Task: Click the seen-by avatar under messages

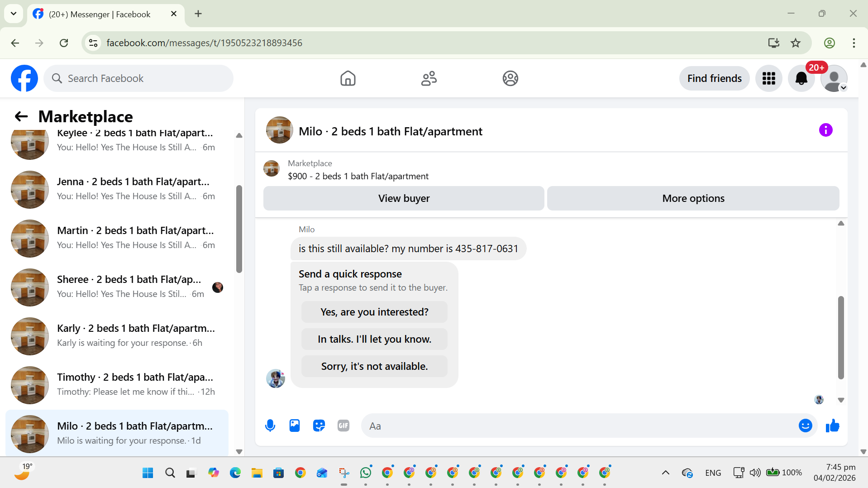Action: click(819, 400)
